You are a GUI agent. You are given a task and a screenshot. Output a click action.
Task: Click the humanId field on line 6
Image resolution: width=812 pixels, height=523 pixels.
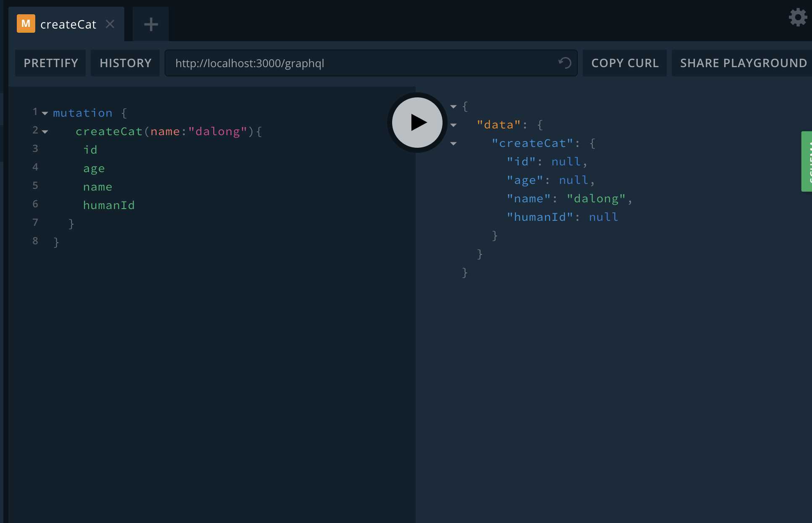point(108,204)
